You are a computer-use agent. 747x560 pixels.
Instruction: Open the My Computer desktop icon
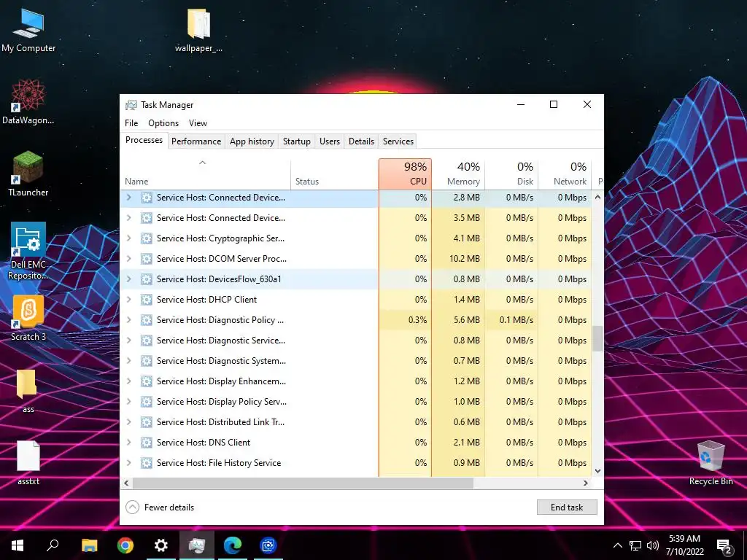click(x=28, y=29)
